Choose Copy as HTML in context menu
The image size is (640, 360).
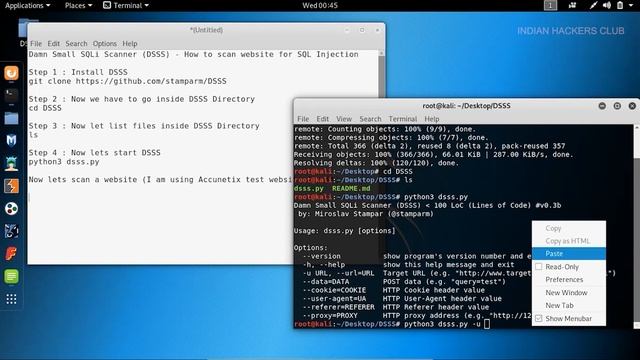(x=569, y=241)
